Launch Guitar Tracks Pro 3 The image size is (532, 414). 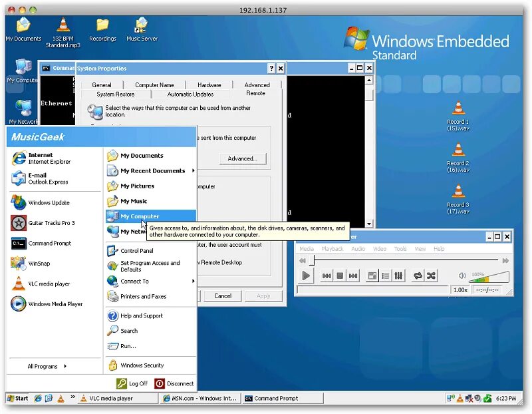point(55,223)
